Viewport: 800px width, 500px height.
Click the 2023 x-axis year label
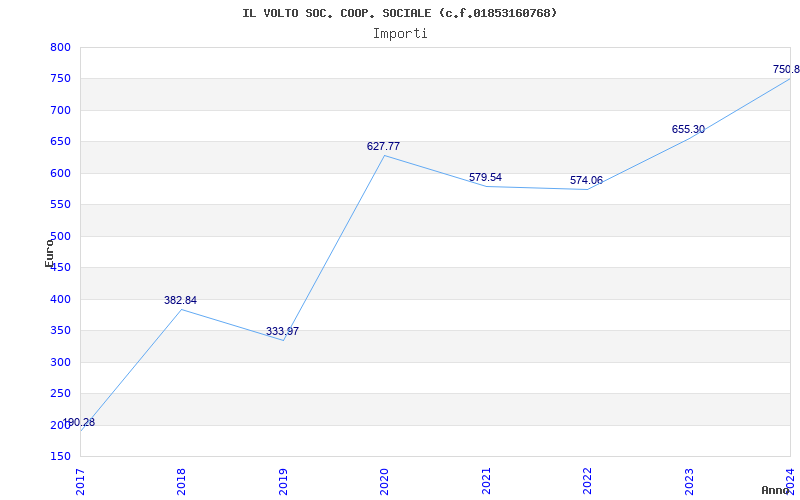click(x=689, y=481)
